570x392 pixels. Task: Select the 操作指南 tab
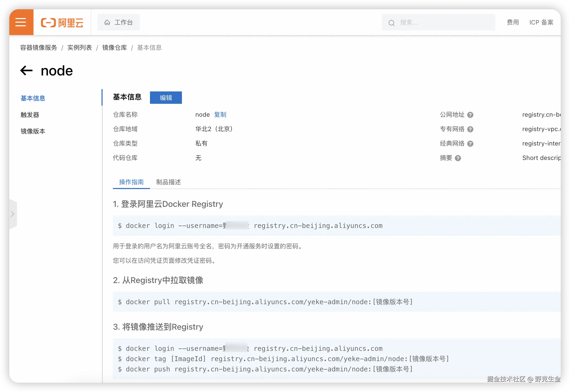coord(131,182)
